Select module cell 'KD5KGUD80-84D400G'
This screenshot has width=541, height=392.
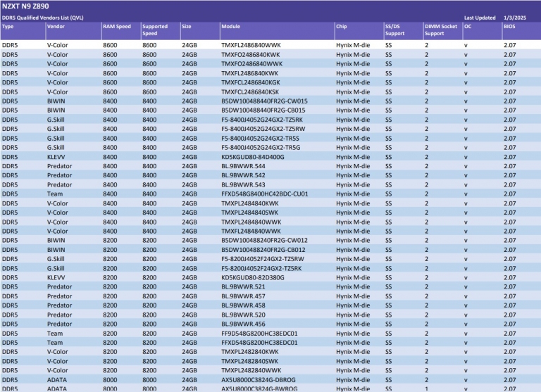coord(253,157)
